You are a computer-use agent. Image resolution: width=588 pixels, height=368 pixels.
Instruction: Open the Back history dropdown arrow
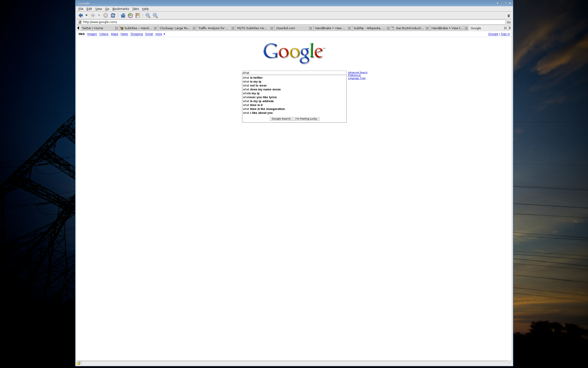86,15
